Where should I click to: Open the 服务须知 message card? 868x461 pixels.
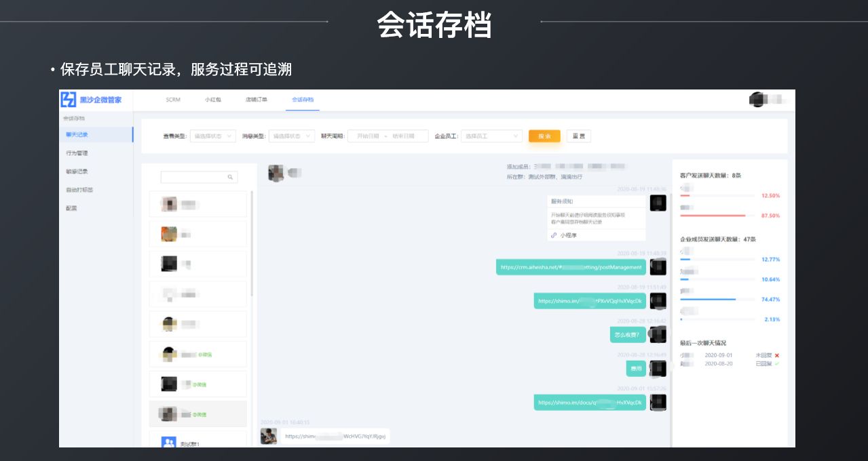pos(597,218)
